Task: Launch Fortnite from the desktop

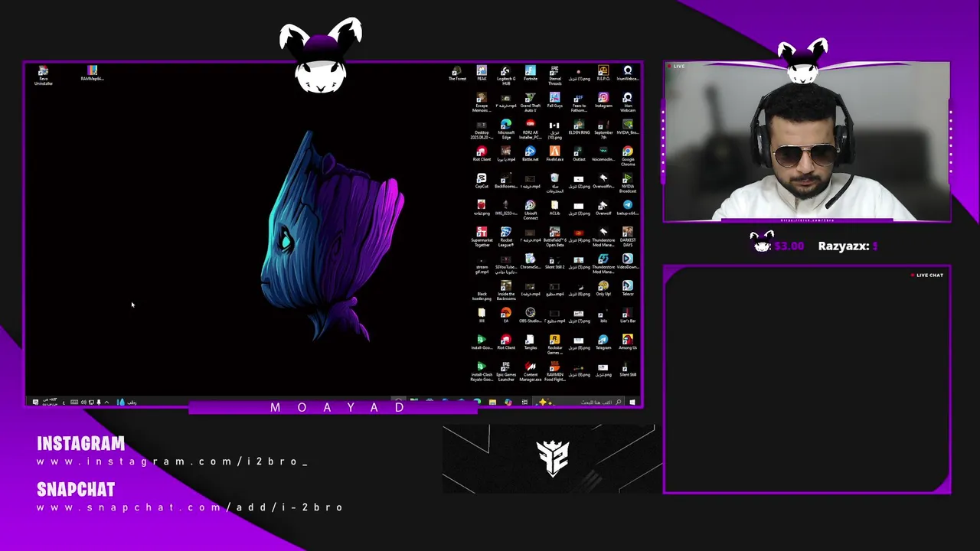Action: 530,73
